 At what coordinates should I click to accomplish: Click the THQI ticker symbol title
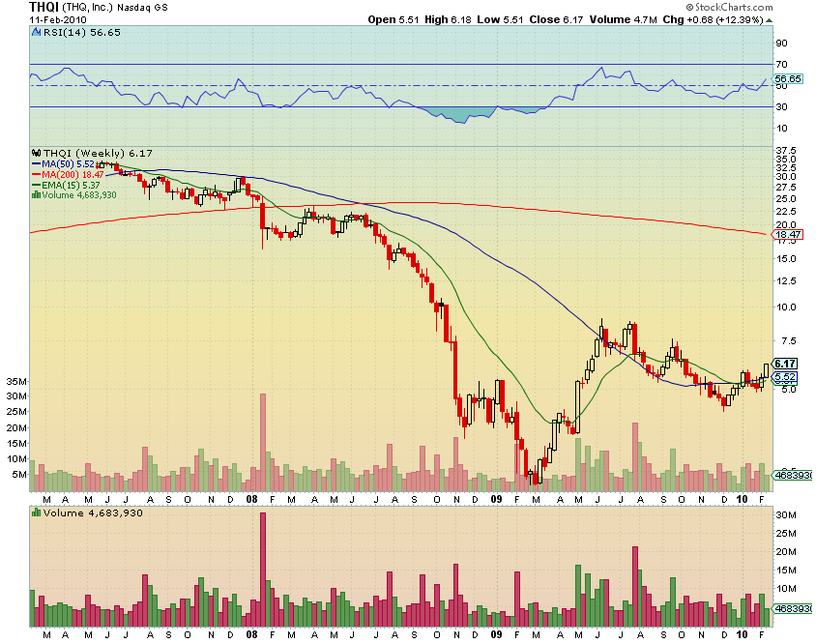(x=44, y=8)
